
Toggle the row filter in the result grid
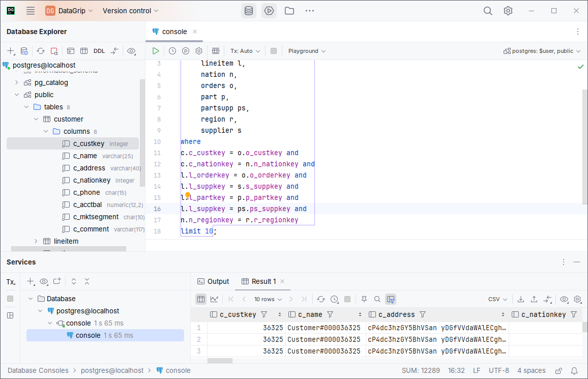tap(390, 299)
